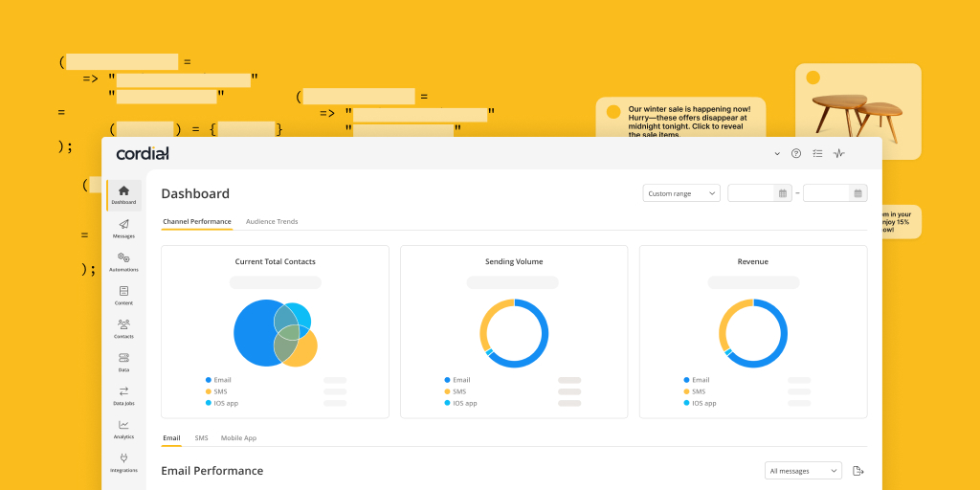Open the All messages dropdown
Screen dimensions: 980x490
tap(803, 471)
